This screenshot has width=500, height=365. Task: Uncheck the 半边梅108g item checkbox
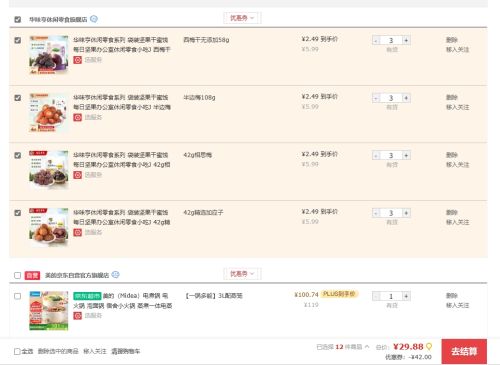point(18,98)
